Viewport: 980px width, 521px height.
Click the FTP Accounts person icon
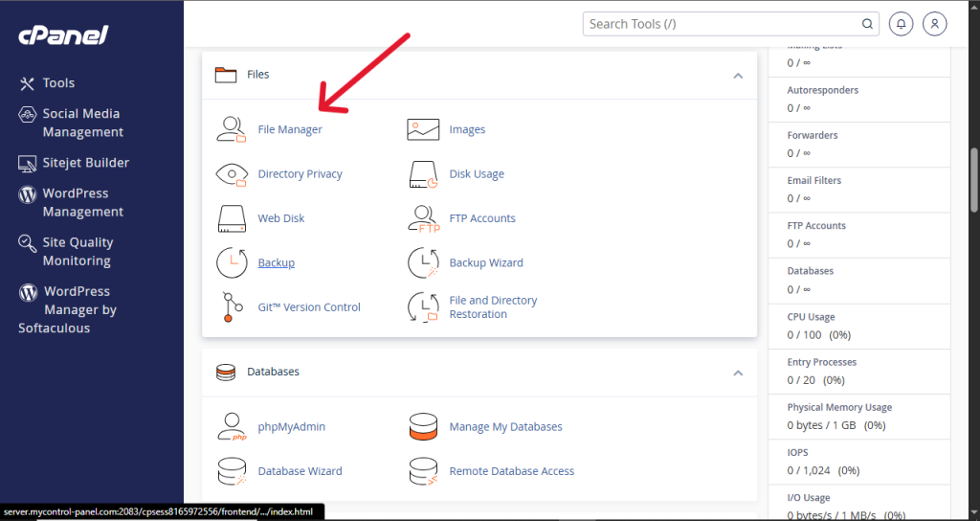424,219
